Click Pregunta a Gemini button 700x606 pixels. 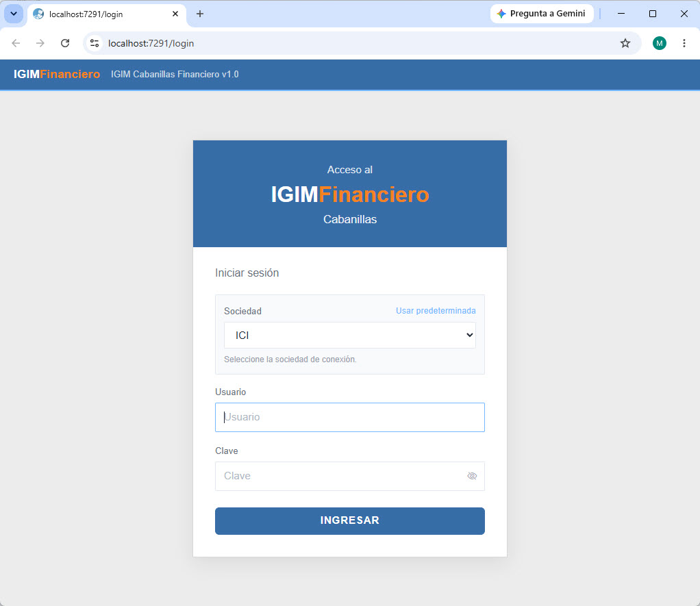(542, 14)
